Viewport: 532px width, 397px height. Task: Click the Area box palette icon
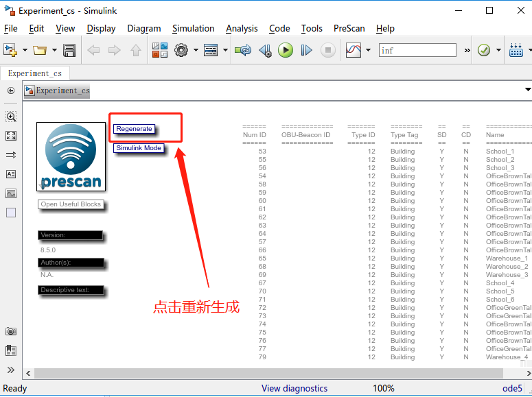point(11,213)
